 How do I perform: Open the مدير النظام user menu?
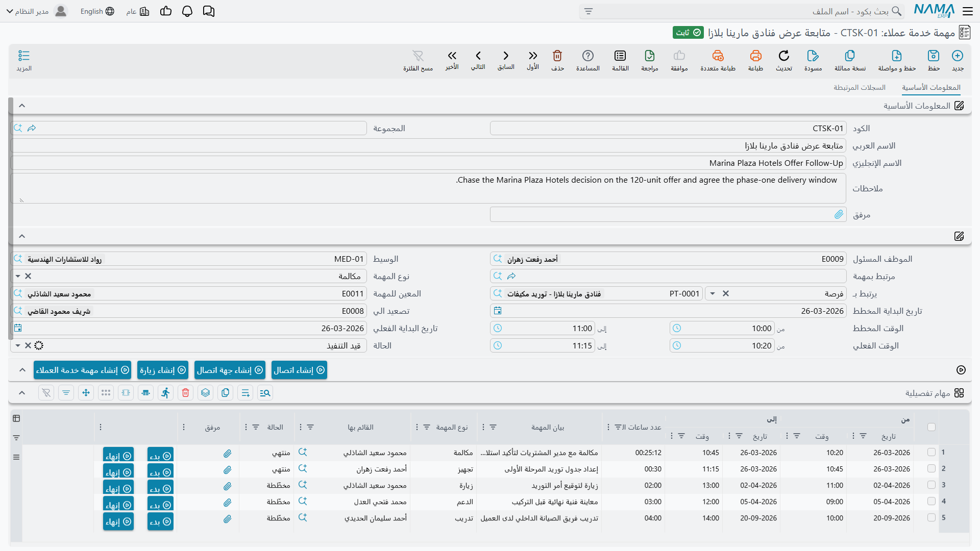coord(38,11)
